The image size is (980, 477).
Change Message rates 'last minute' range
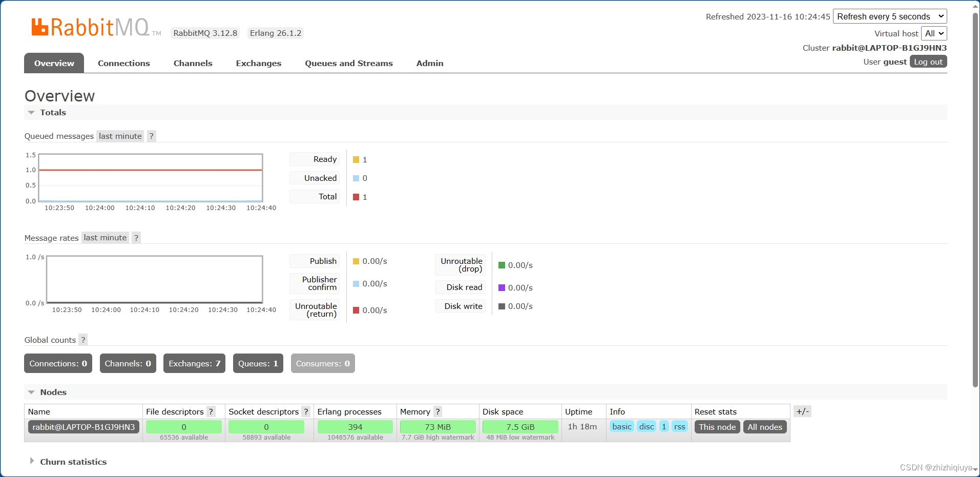(105, 238)
